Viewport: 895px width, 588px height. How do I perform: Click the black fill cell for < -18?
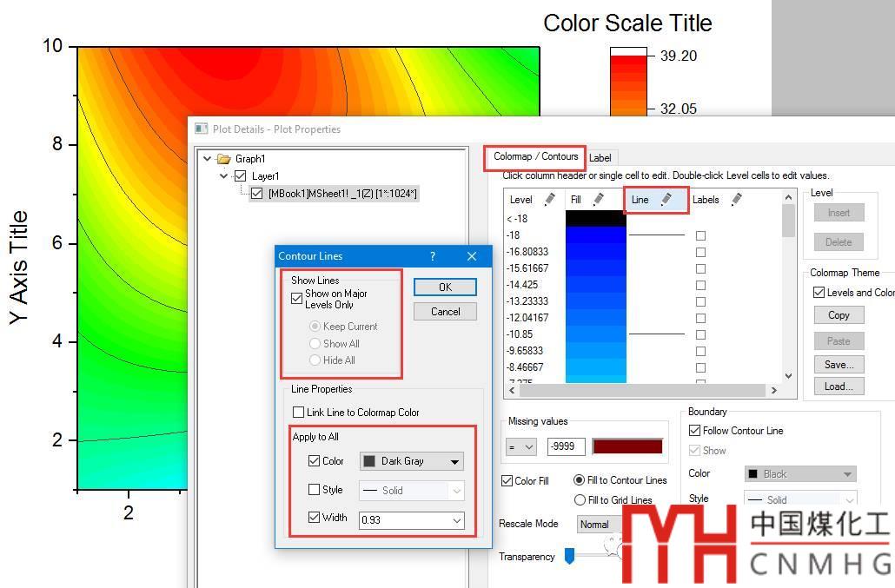pyautogui.click(x=596, y=218)
